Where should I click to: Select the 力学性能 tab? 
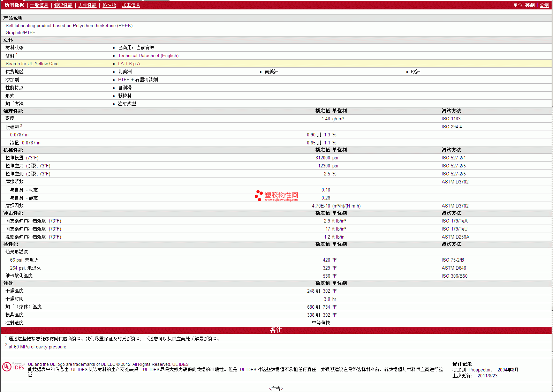[x=87, y=5]
